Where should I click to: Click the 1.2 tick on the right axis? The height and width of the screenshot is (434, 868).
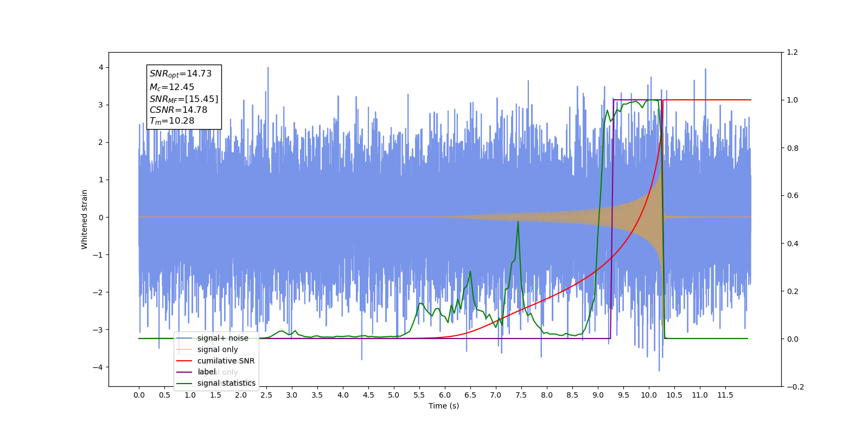click(792, 53)
